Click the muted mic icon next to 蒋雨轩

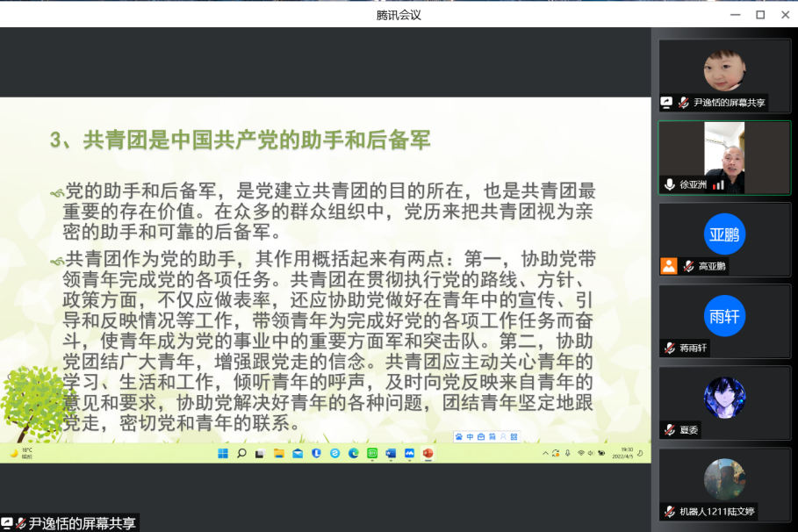[670, 348]
